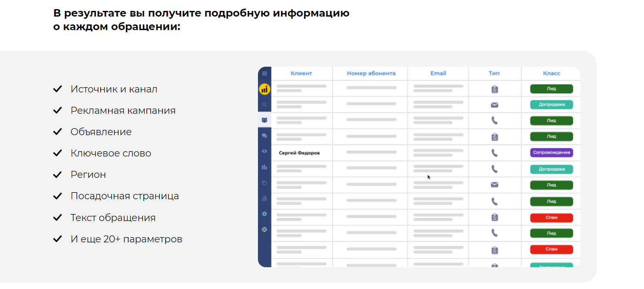
Task: Click the pie chart sidebar icon
Action: tap(264, 183)
